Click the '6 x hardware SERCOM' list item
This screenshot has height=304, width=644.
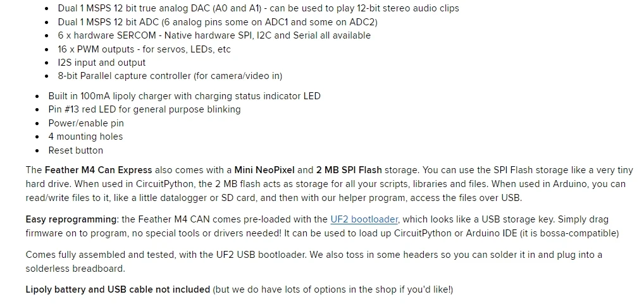coord(214,35)
